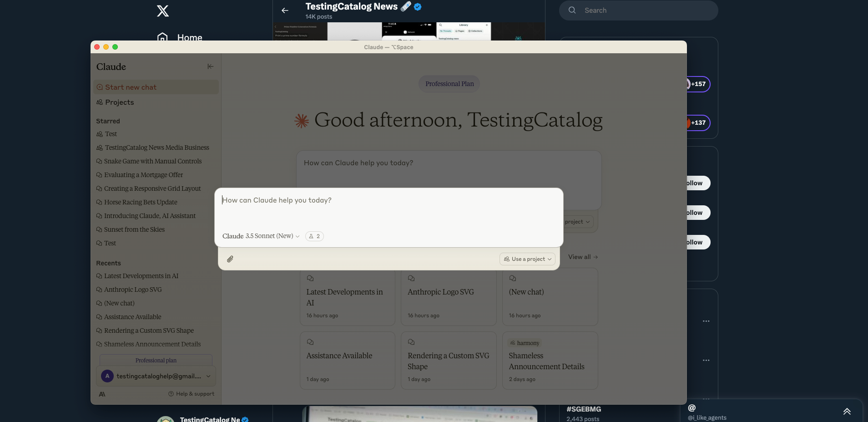Click the @i_like_agents handle on X

(x=707, y=417)
